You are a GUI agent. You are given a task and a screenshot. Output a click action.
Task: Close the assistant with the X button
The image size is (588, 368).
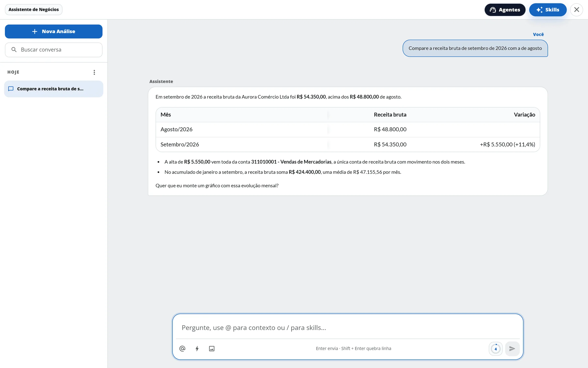(576, 10)
